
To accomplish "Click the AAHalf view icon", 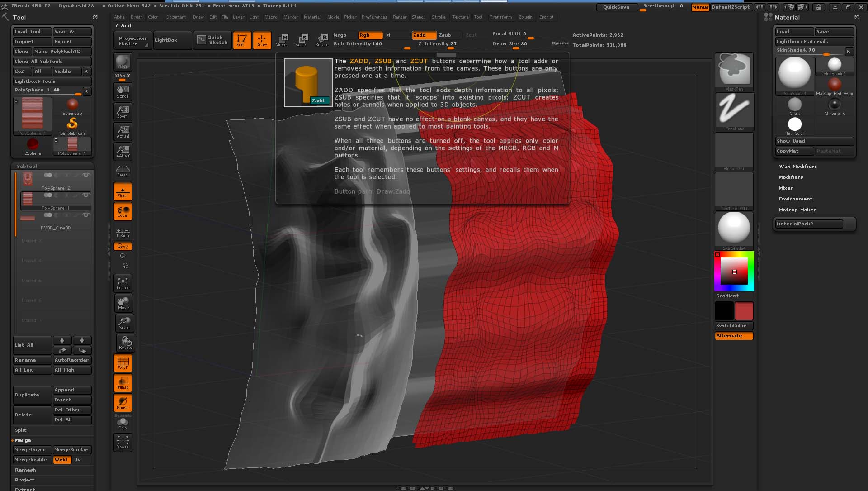I will [x=123, y=151].
